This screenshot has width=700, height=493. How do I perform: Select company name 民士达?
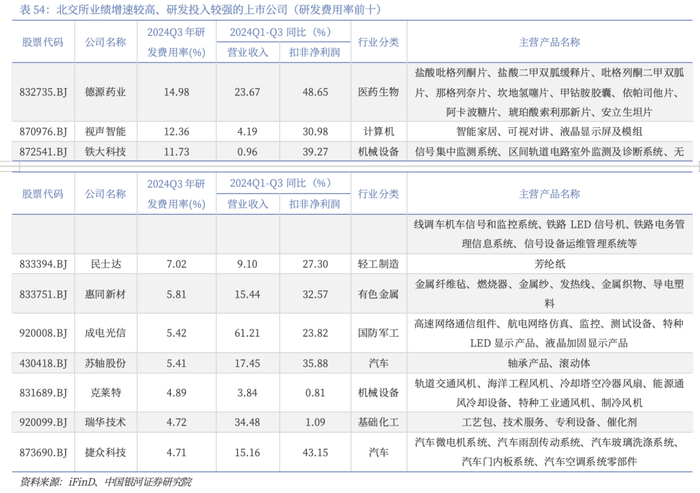click(106, 264)
